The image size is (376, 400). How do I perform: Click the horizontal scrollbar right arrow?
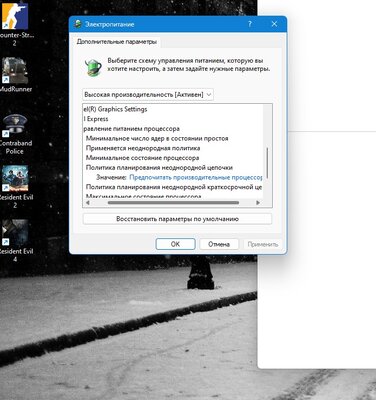[x=258, y=203]
